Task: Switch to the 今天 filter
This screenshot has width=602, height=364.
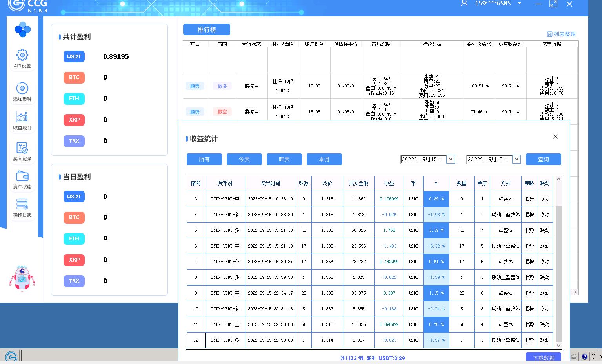Action: point(244,159)
